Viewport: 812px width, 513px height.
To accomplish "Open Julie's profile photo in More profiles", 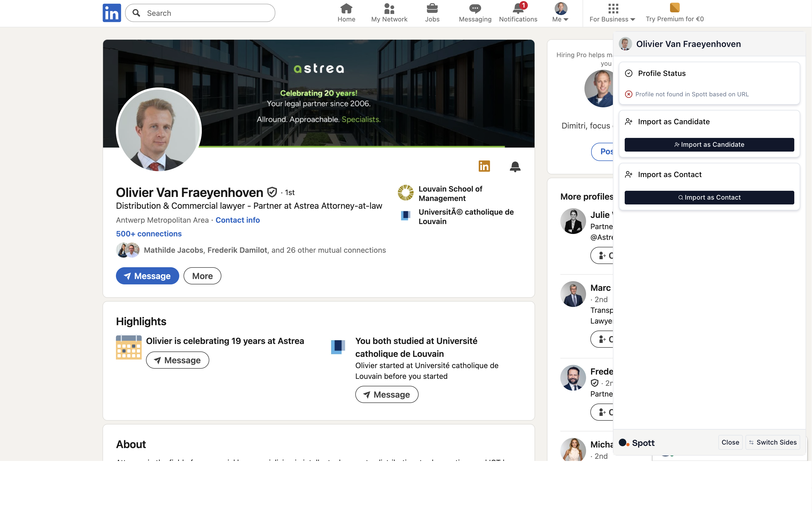I will (573, 221).
